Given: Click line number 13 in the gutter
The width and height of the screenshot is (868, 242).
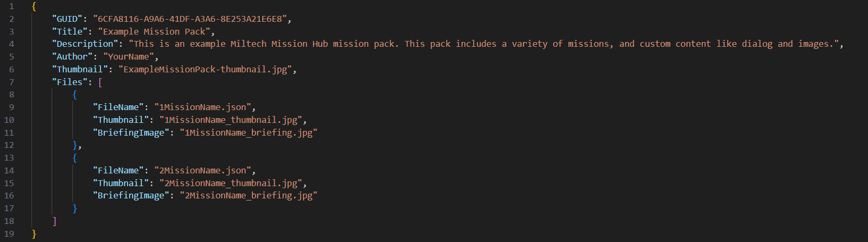Looking at the screenshot, I should [x=9, y=157].
